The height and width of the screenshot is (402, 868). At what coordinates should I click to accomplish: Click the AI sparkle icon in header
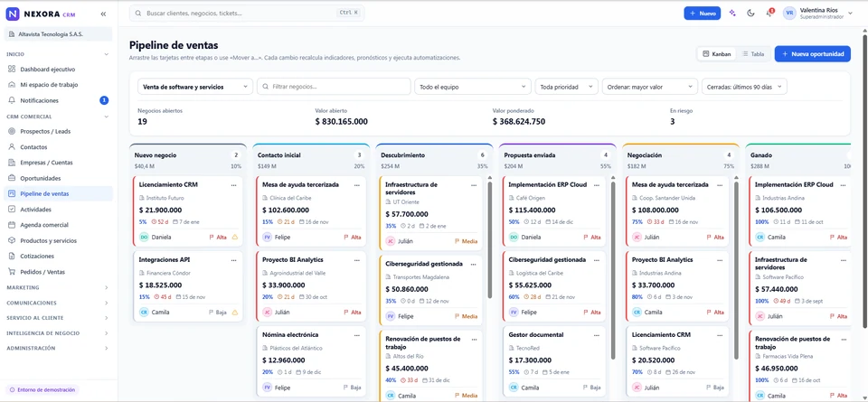(x=732, y=14)
